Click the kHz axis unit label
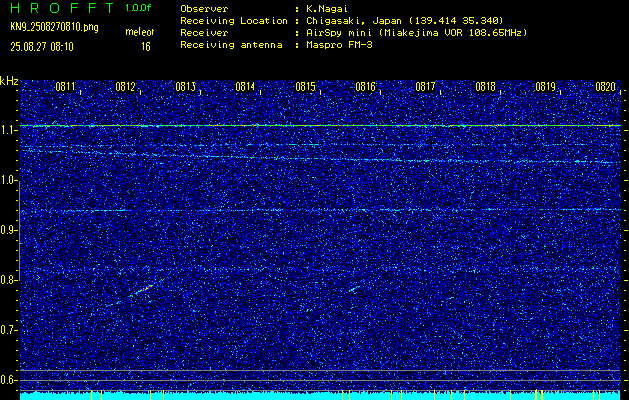 click(x=9, y=81)
